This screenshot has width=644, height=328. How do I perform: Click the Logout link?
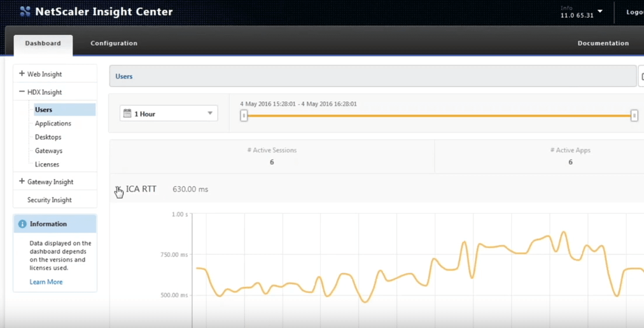click(x=635, y=12)
